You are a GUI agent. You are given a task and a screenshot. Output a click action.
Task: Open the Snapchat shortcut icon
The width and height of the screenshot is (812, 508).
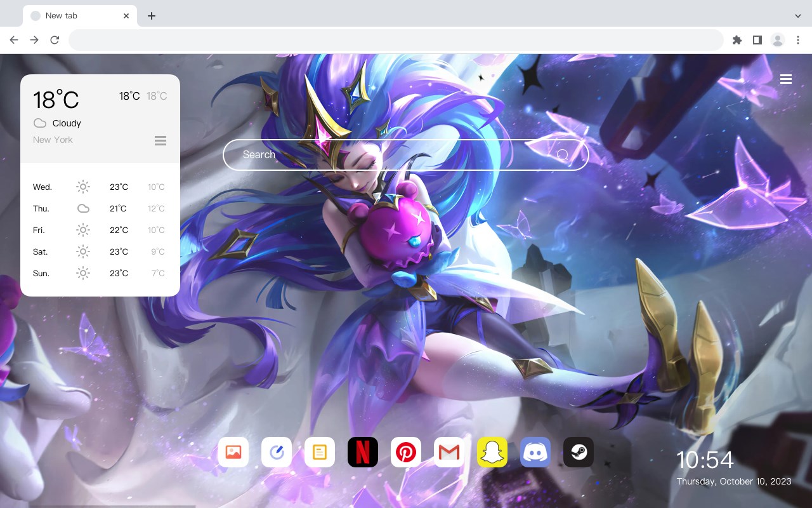tap(492, 452)
